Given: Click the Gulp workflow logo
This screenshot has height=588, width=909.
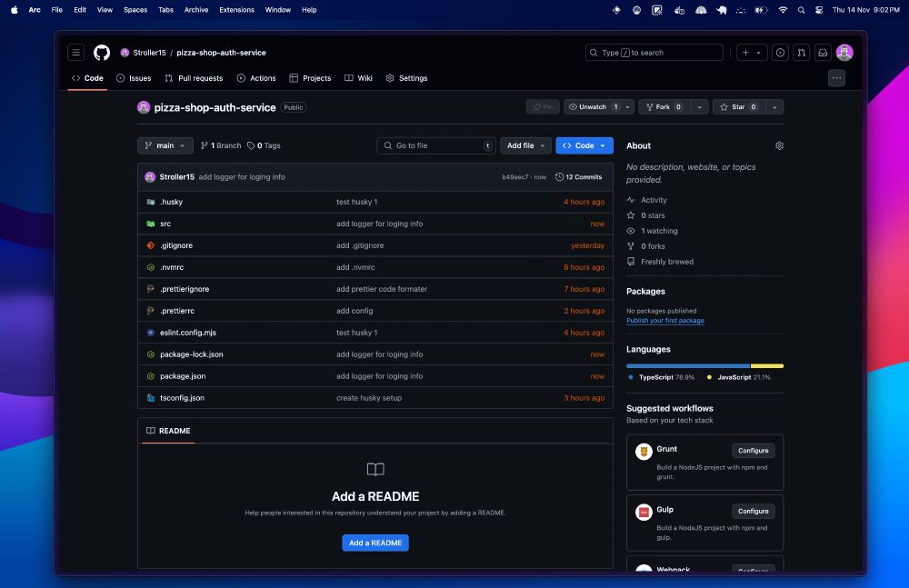Looking at the screenshot, I should point(644,512).
